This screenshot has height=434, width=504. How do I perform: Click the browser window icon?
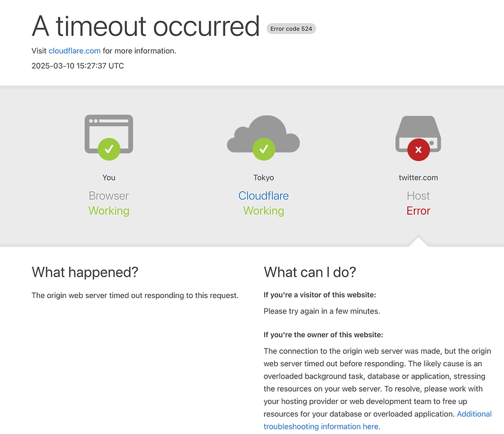109,134
